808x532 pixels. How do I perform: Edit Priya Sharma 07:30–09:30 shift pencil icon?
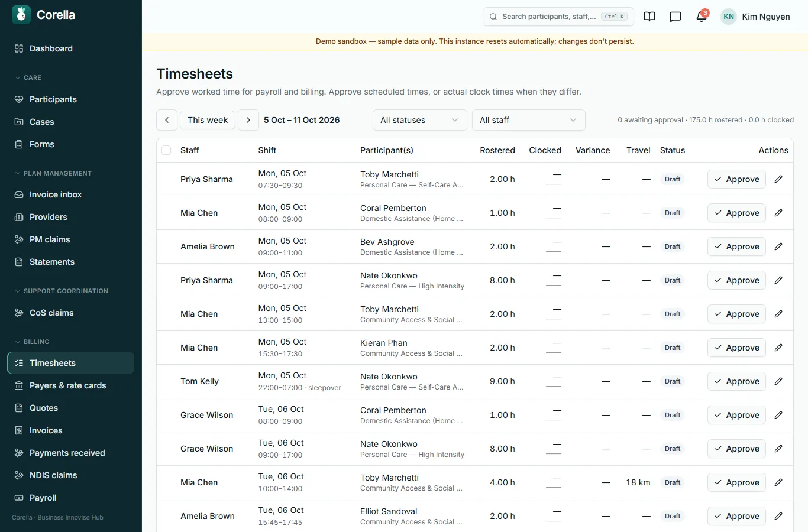point(778,179)
